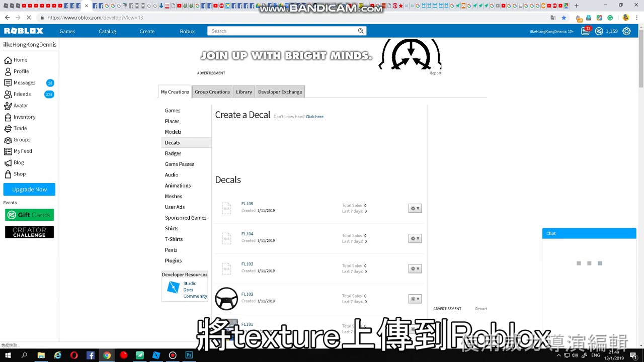Open Messages in the left sidebar

[20, 82]
